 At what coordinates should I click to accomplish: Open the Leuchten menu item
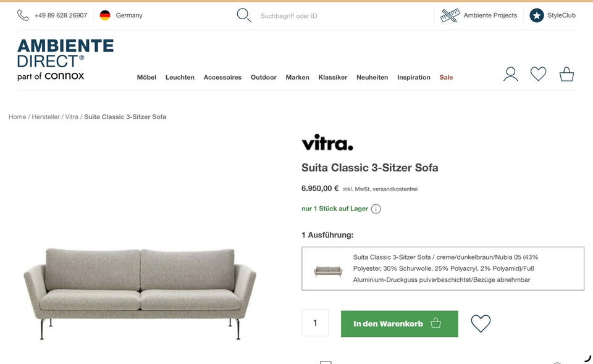coord(180,77)
